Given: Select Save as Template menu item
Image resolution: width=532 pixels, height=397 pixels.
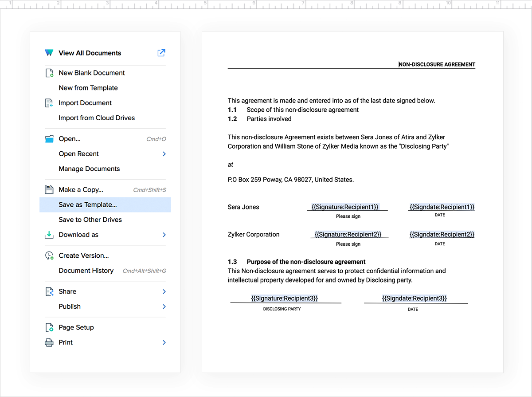Looking at the screenshot, I should click(x=88, y=205).
